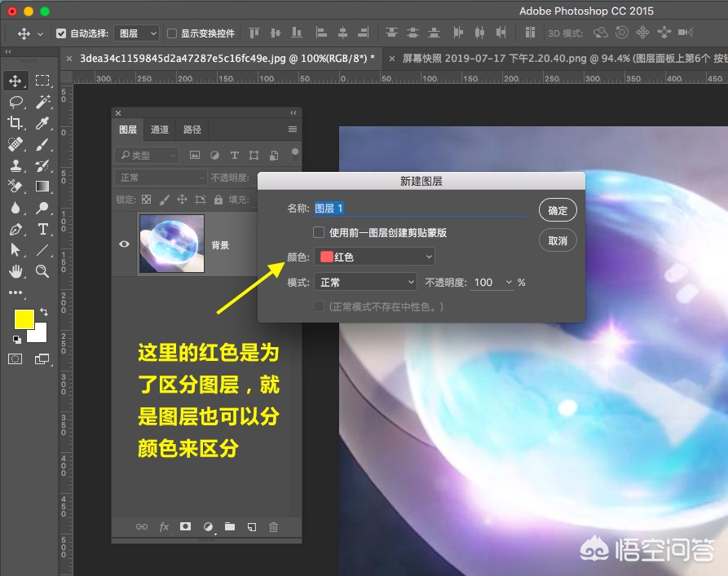Viewport: 728px width, 576px height.
Task: Open the layer styles fx icon
Action: click(163, 526)
